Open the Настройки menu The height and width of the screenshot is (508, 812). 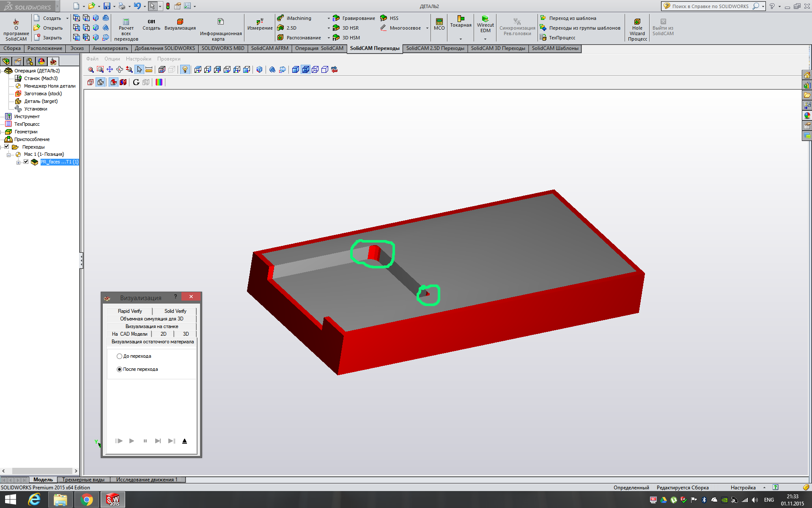click(138, 59)
